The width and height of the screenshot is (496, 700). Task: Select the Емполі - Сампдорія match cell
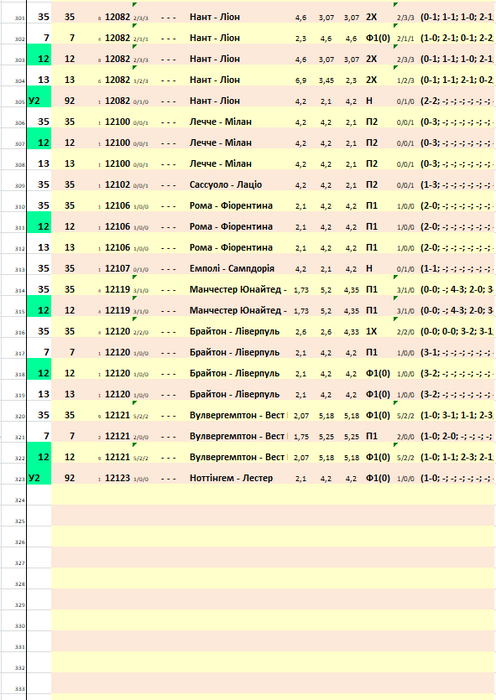tap(232, 269)
